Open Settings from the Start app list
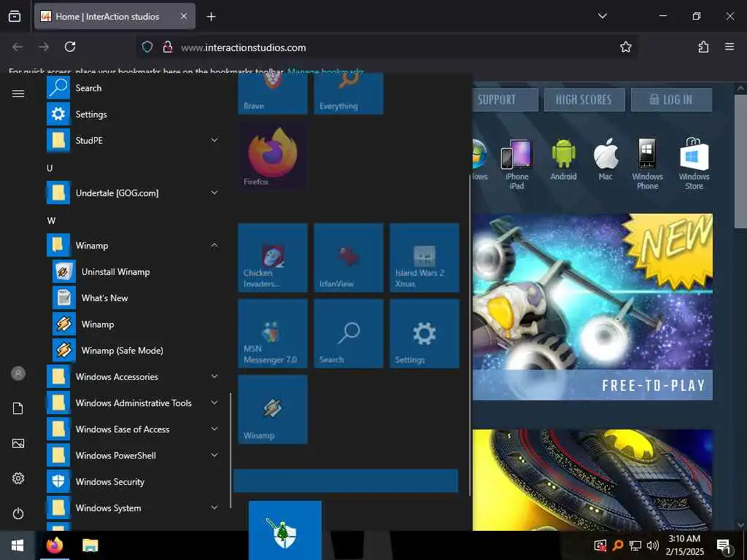Viewport: 747px width, 560px height. pos(133,114)
